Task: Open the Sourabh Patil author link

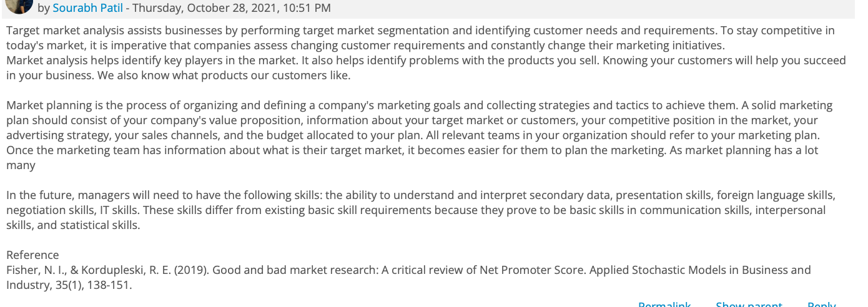Action: coord(87,8)
